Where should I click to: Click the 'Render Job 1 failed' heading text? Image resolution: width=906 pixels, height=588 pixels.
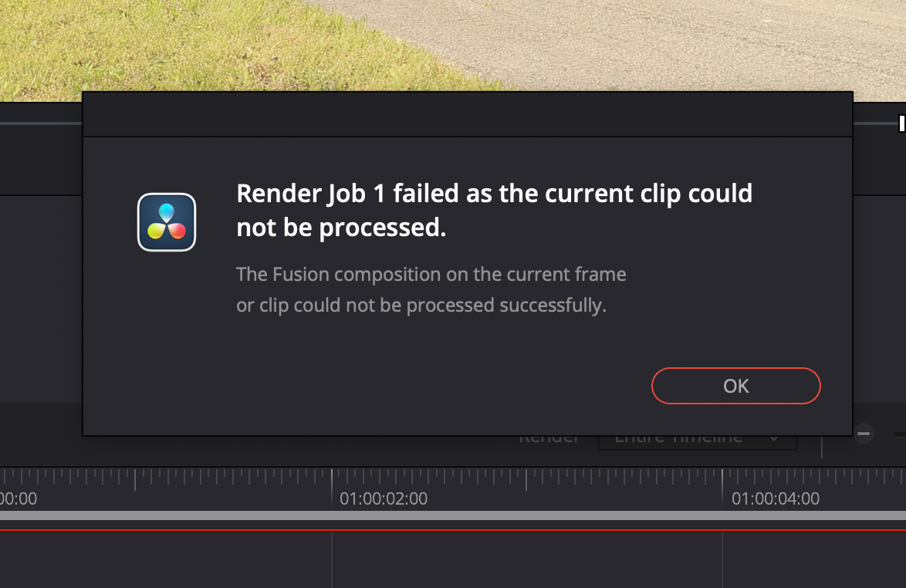coord(494,210)
